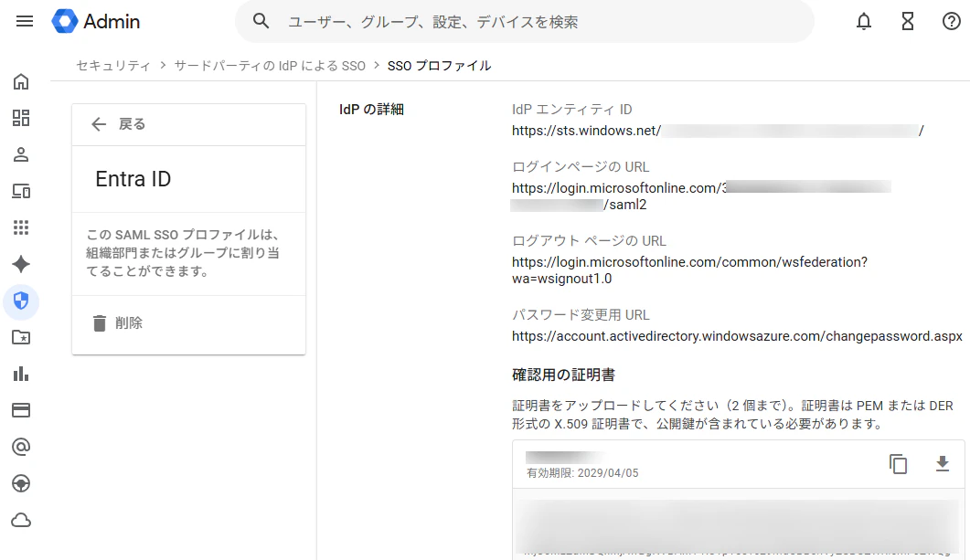This screenshot has height=560, width=970.
Task: Click the login.microsoftonline.com saml2 login URL
Action: point(701,195)
